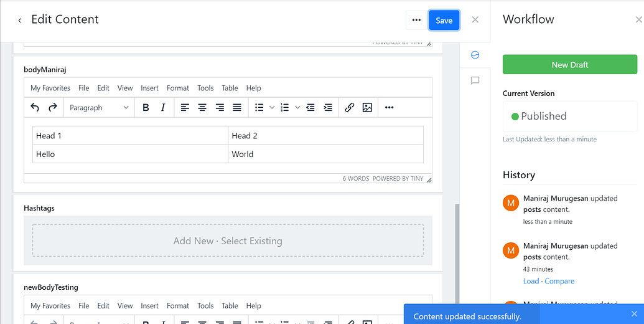644x324 pixels.
Task: Center align text in bodyManiraj editor
Action: (x=202, y=108)
